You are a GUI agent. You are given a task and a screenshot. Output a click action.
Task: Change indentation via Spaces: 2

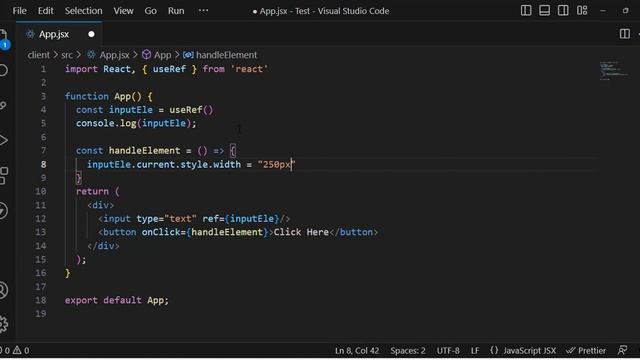tap(407, 350)
